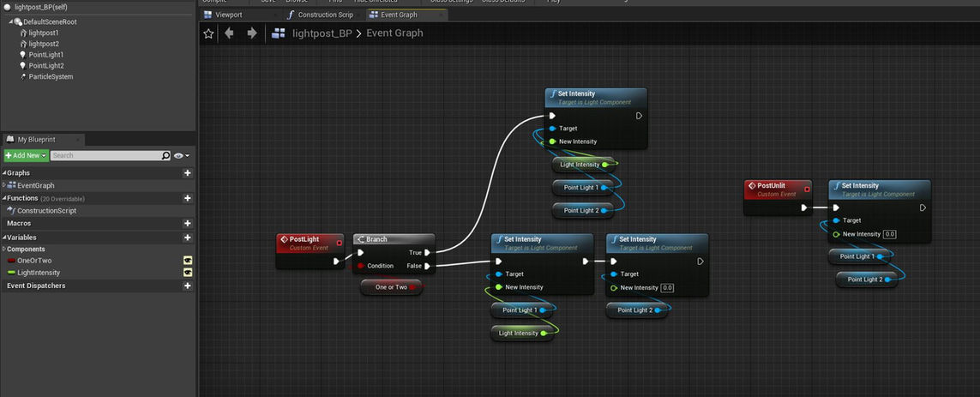Select the OneOrTwo variable
980x397 pixels.
(x=34, y=260)
